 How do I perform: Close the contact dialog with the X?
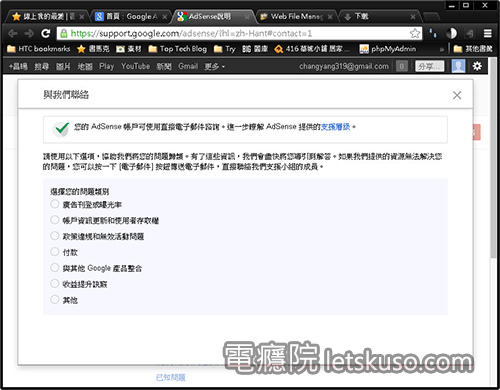[457, 95]
